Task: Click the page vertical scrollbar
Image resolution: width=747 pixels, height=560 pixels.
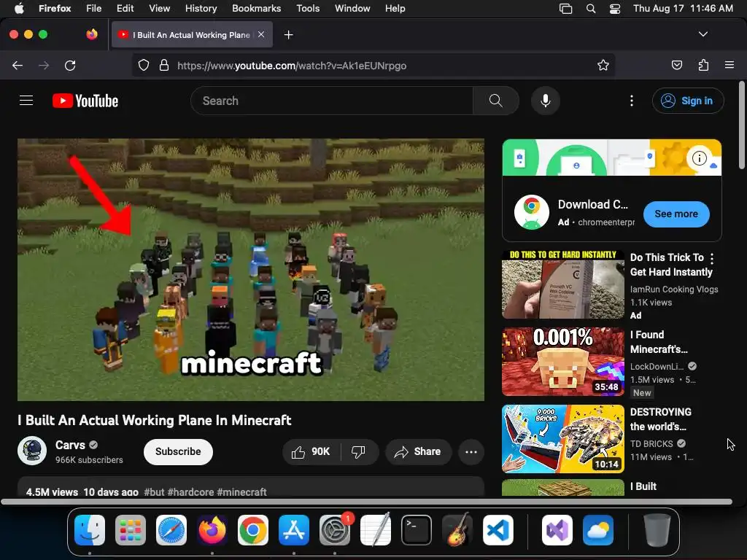Action: (741, 125)
